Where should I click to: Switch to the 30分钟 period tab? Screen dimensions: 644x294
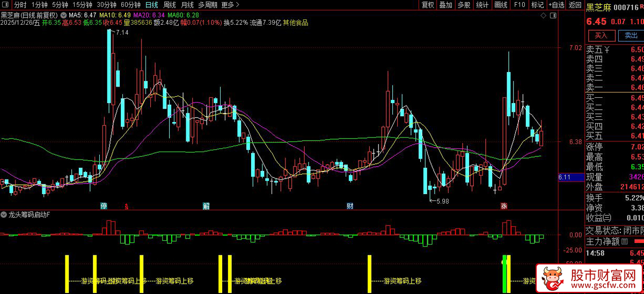pyautogui.click(x=106, y=5)
